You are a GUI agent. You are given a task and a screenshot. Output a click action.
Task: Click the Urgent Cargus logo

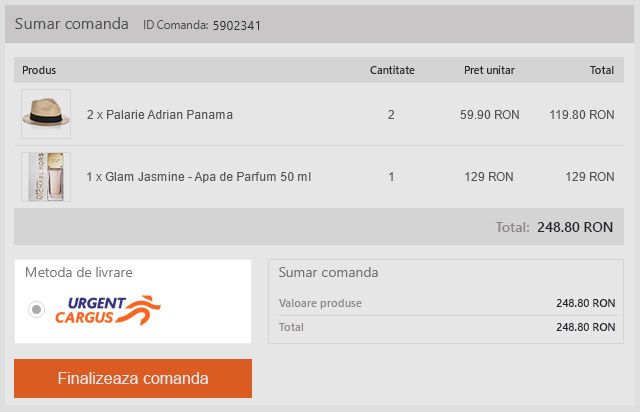point(107,310)
